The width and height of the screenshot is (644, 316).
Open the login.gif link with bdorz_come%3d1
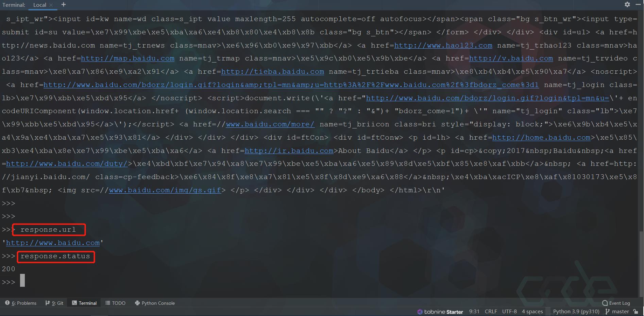[x=291, y=85]
